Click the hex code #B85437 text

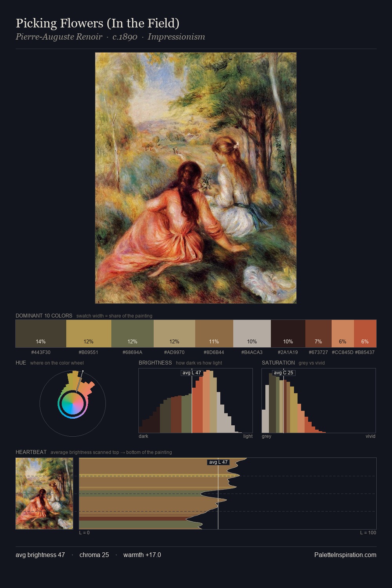pos(365,352)
